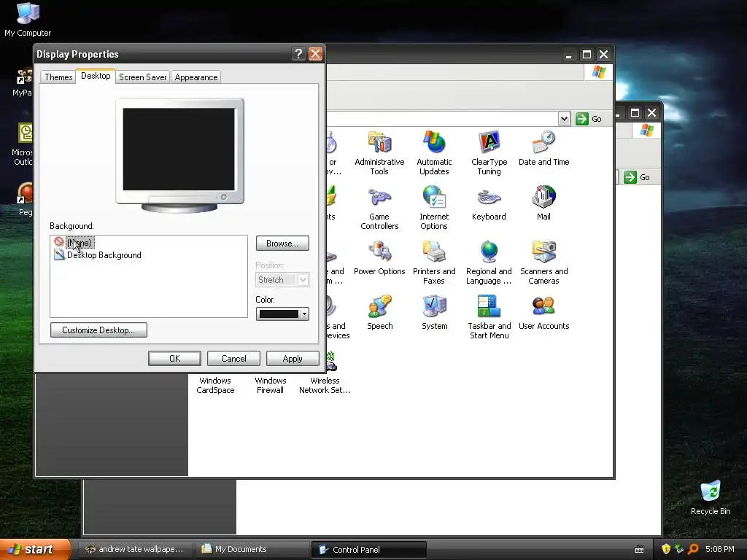Switch to the Themes tab
747x560 pixels.
58,77
